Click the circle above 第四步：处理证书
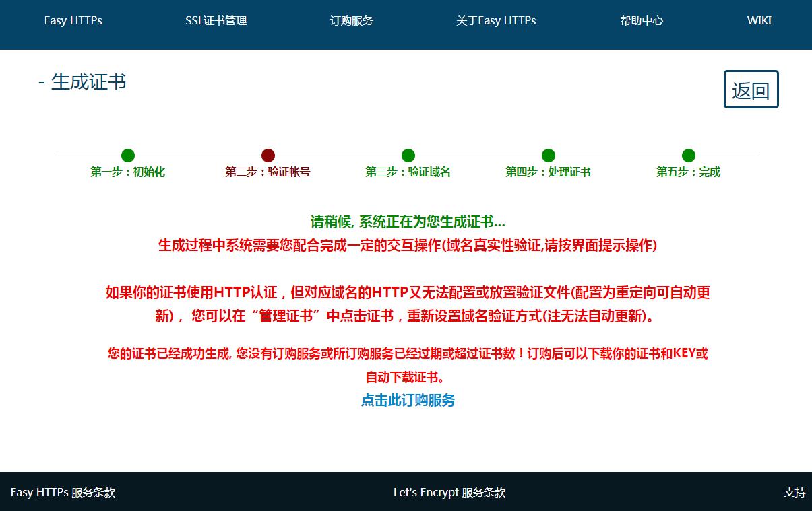812x511 pixels. 549,156
